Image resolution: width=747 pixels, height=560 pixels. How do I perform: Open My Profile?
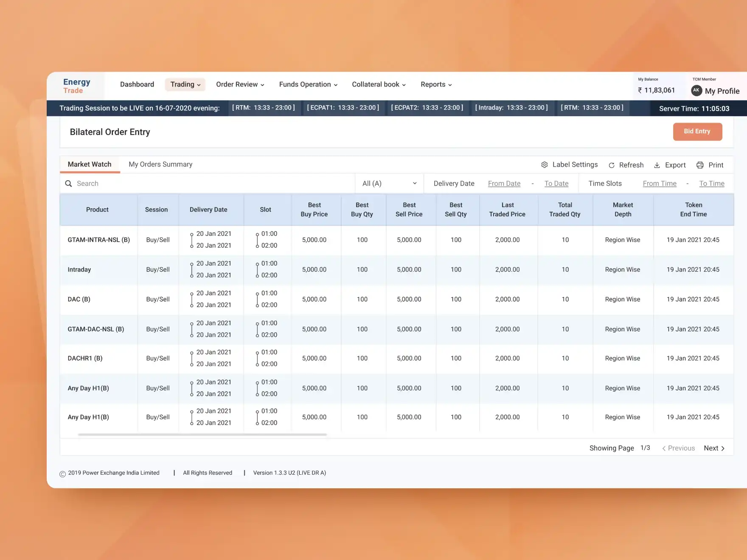coord(722,91)
